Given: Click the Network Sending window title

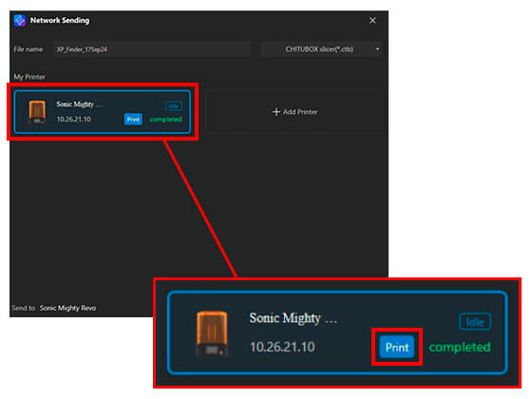Looking at the screenshot, I should 60,20.
